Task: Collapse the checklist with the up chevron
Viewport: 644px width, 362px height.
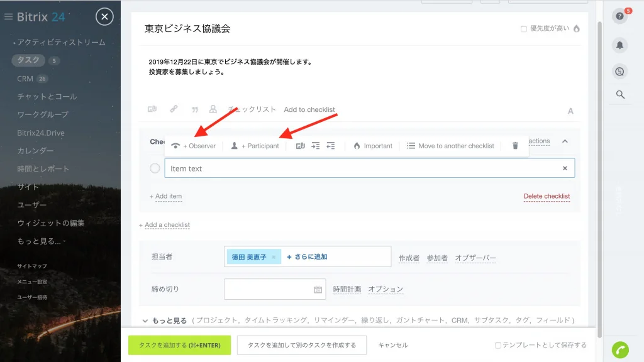Action: pyautogui.click(x=565, y=141)
